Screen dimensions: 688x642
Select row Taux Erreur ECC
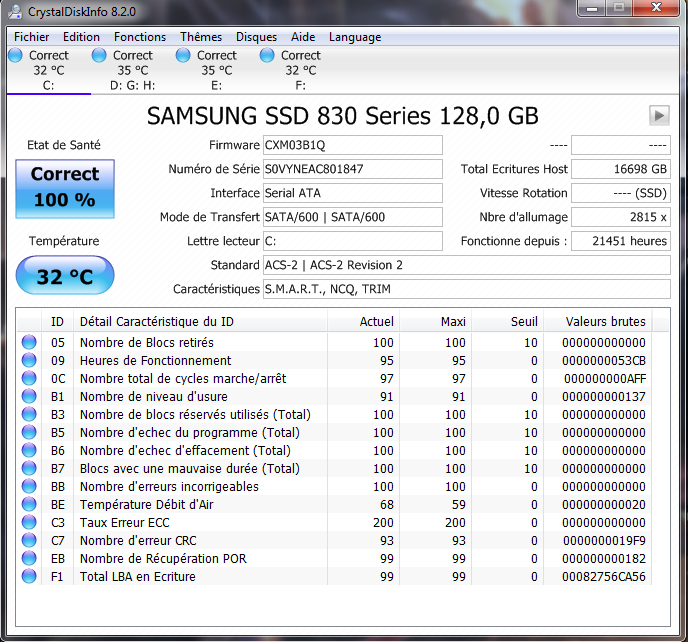(x=334, y=522)
